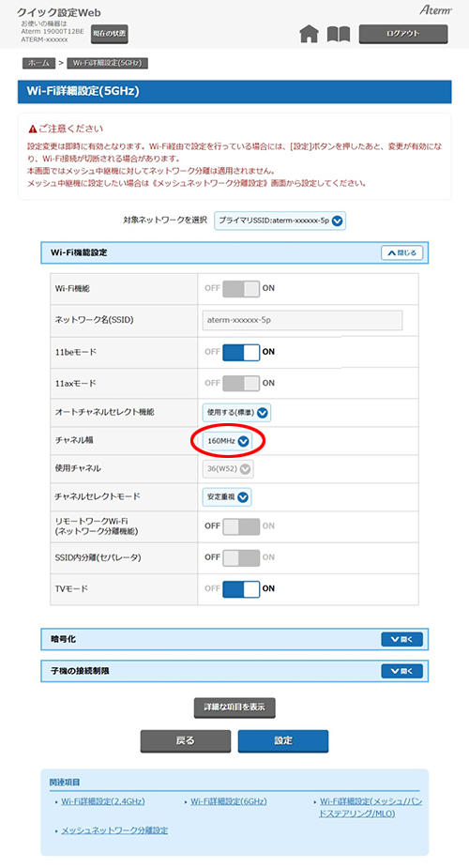Open メッシュネットワーク分離設定 link
Image resolution: width=469 pixels, height=868 pixels.
point(114,830)
